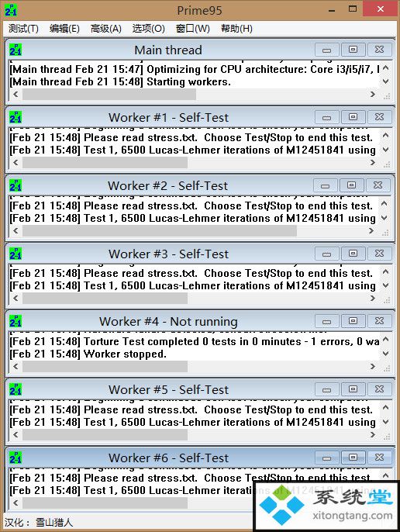Open the 选项(O) menu
Image resolution: width=400 pixels, height=532 pixels.
click(149, 29)
